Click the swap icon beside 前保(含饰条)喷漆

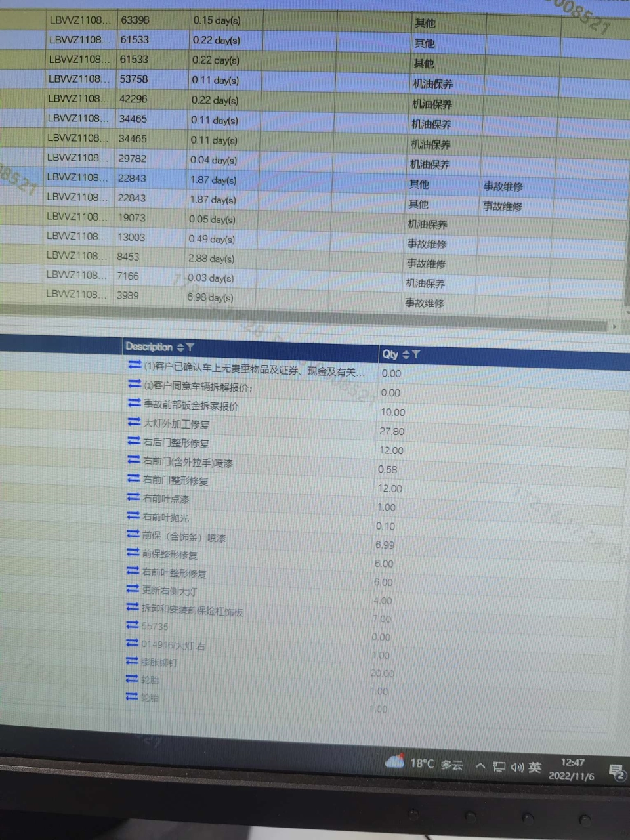click(x=133, y=534)
